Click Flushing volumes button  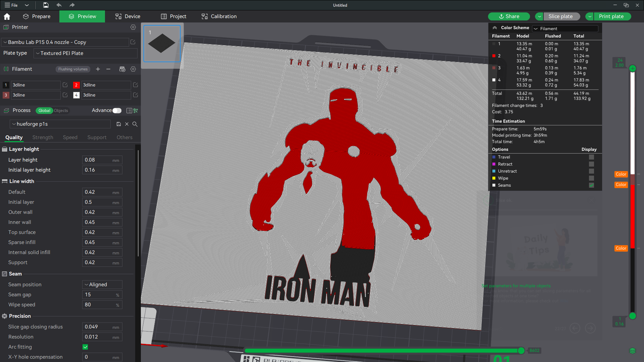pyautogui.click(x=73, y=69)
